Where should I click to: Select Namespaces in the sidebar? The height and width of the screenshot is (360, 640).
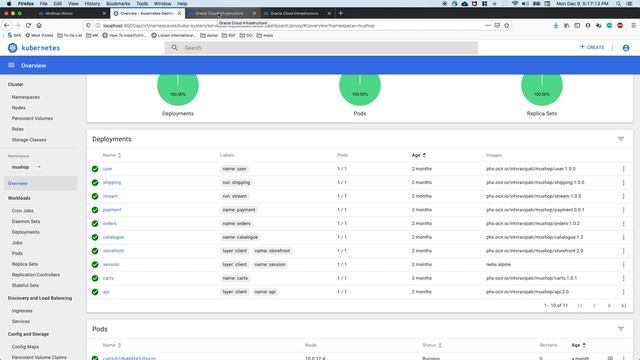tap(26, 97)
